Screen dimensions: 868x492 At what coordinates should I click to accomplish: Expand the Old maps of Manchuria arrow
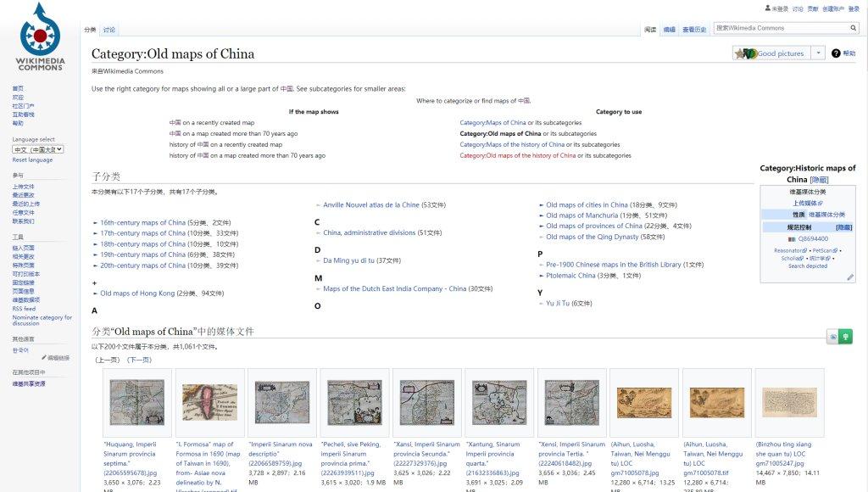pyautogui.click(x=542, y=215)
